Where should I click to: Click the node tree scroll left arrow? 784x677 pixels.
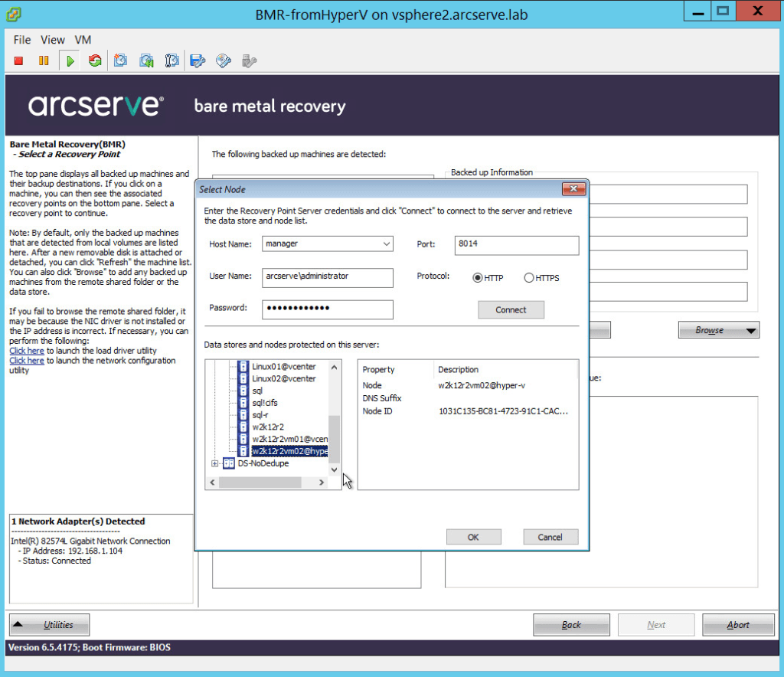click(x=213, y=482)
